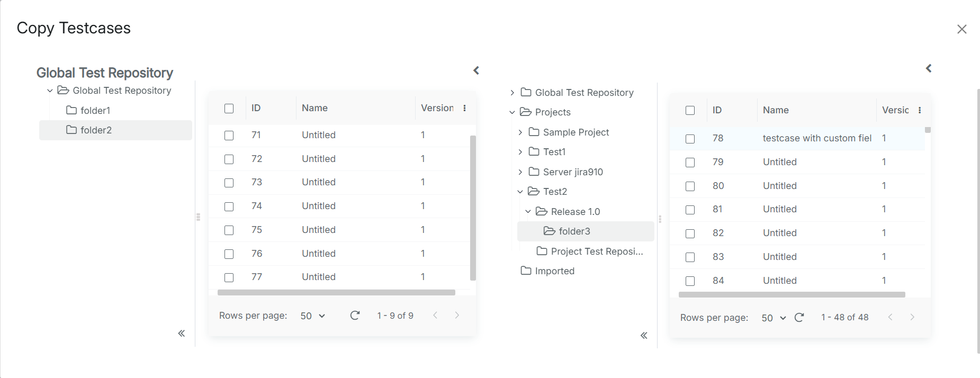980x378 pixels.
Task: Refresh the left testcase table
Action: (x=355, y=316)
